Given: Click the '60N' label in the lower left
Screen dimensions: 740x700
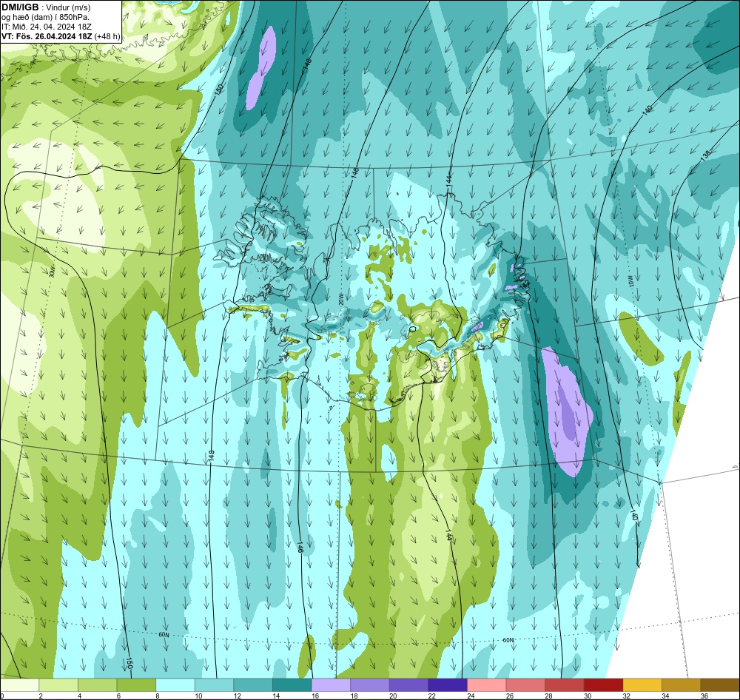Looking at the screenshot, I should pyautogui.click(x=164, y=635).
